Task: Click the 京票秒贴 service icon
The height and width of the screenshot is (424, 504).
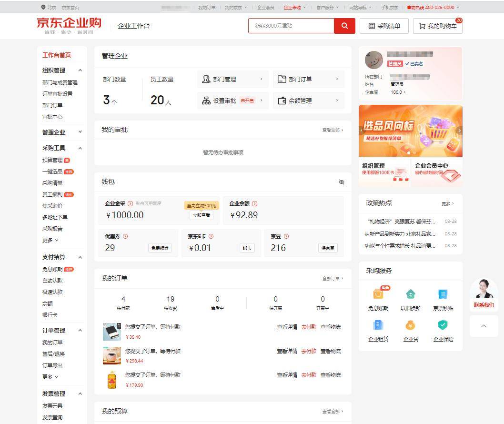Action: (443, 294)
